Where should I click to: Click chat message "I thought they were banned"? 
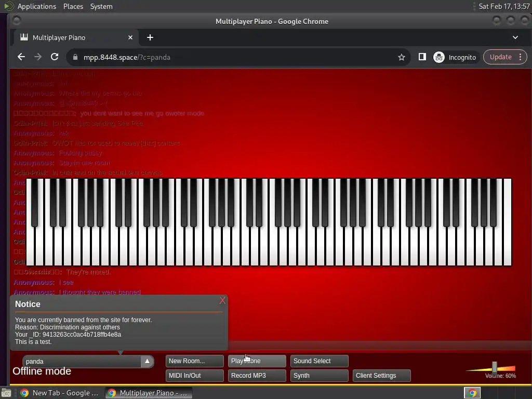pyautogui.click(x=100, y=292)
